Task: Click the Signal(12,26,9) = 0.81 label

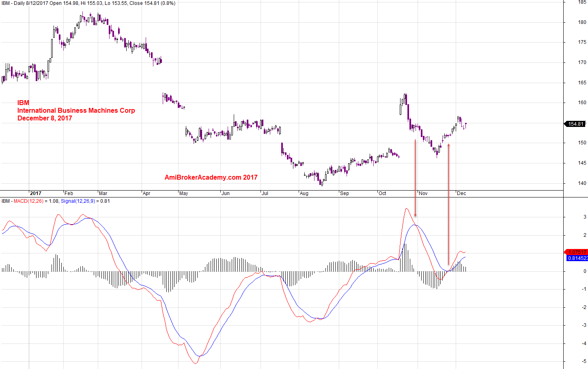Action: point(85,201)
